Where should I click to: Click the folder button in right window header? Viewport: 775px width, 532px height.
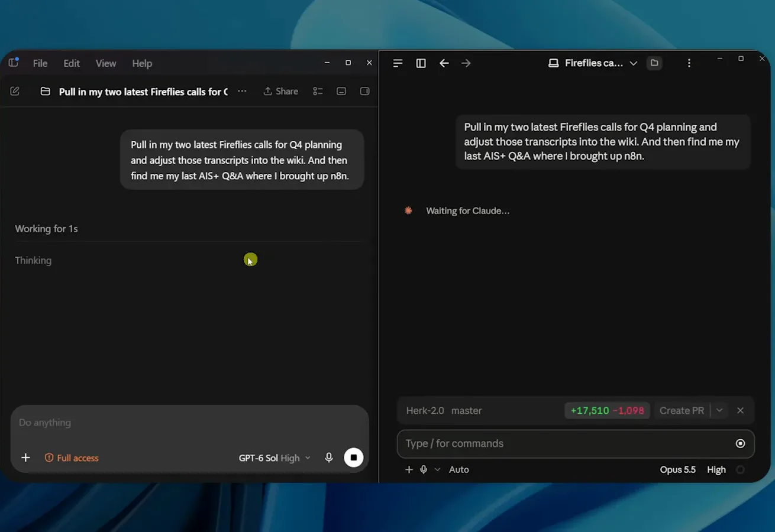[654, 63]
